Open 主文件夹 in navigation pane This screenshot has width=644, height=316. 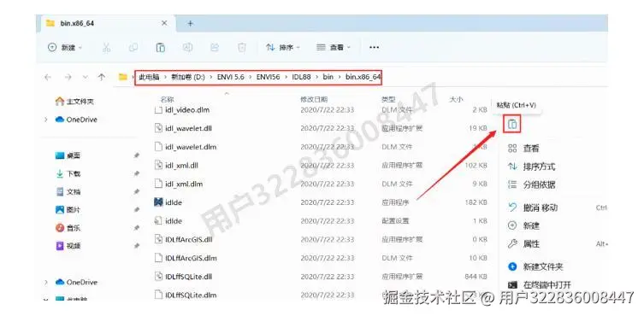pos(74,101)
